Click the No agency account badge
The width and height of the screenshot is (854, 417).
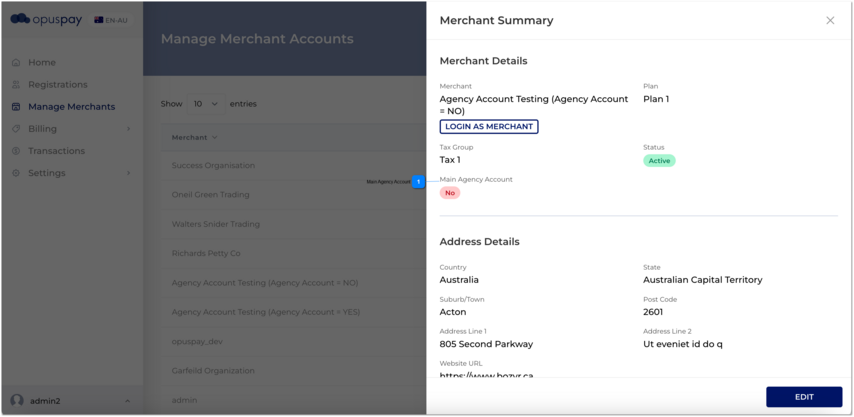pos(450,193)
